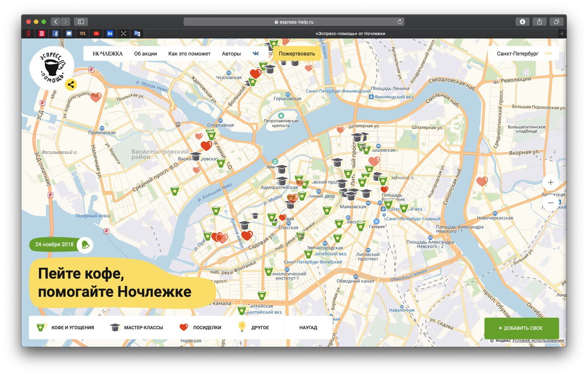Click graduation cap marker near Шпалерная ул.

[357, 137]
